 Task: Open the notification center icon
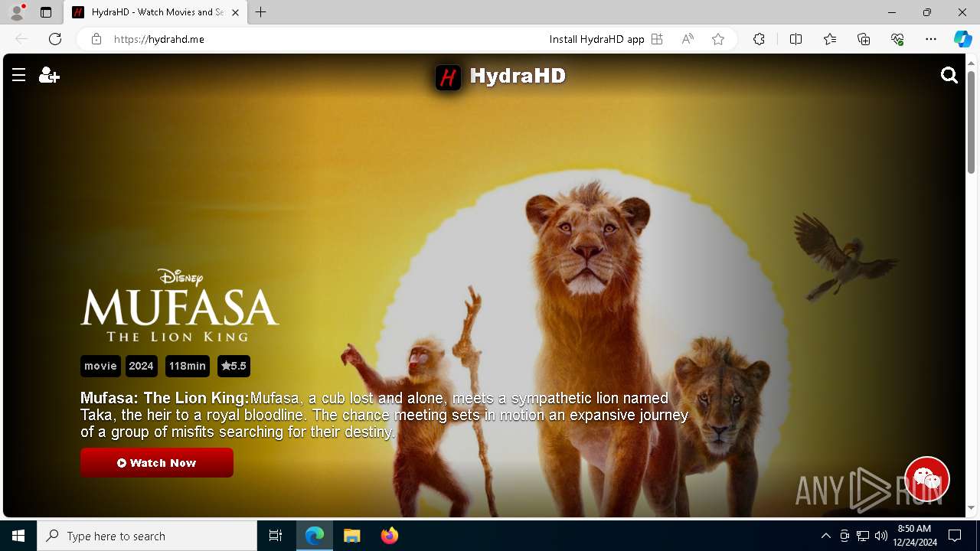tap(955, 536)
